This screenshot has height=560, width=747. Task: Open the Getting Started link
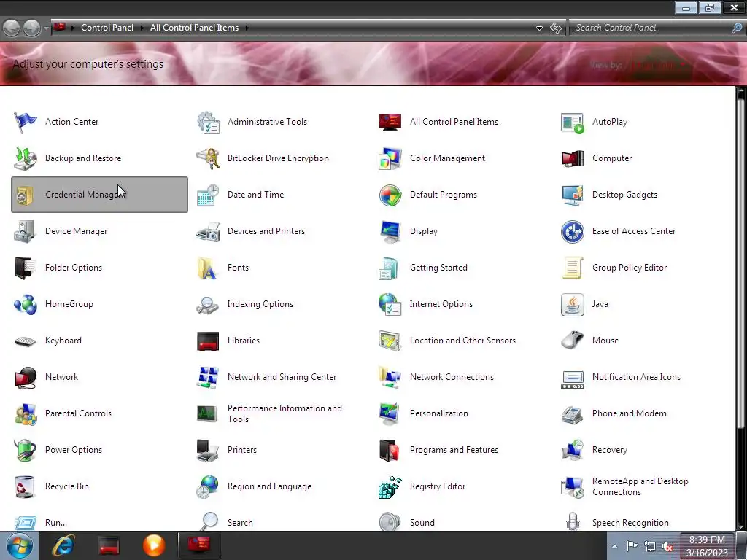[x=438, y=268]
